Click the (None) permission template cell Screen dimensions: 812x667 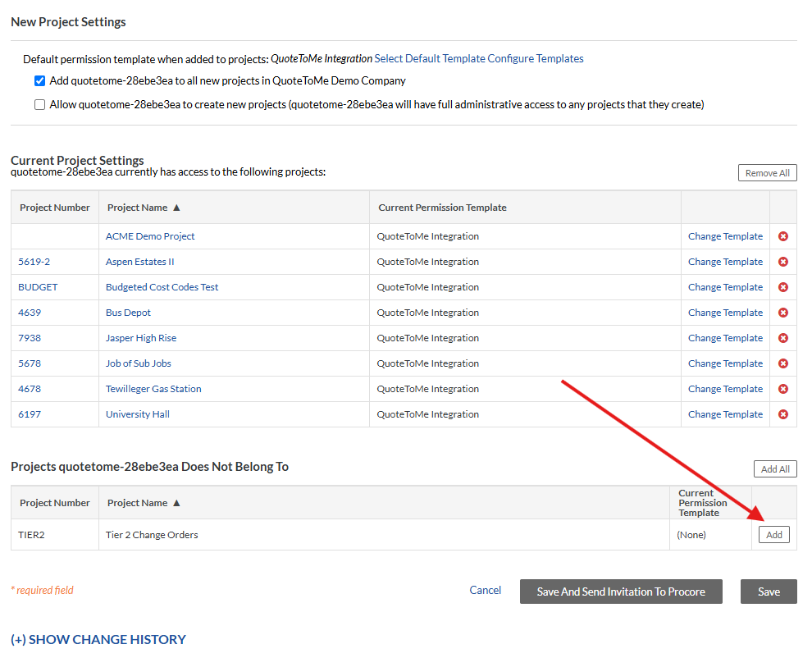click(x=710, y=534)
